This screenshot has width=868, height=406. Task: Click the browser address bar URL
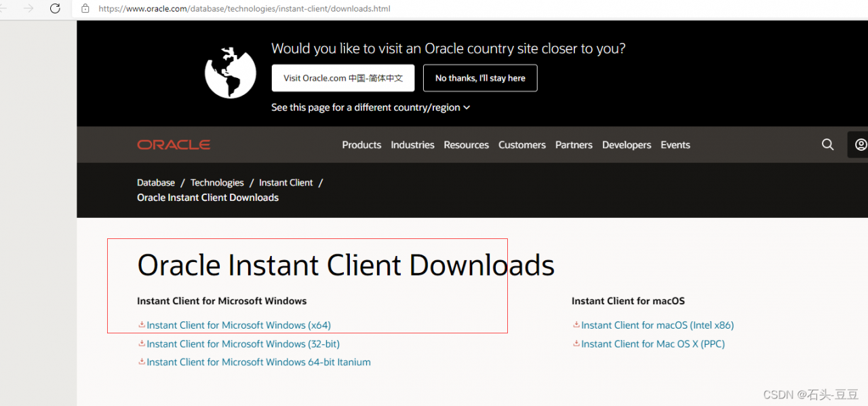(244, 9)
